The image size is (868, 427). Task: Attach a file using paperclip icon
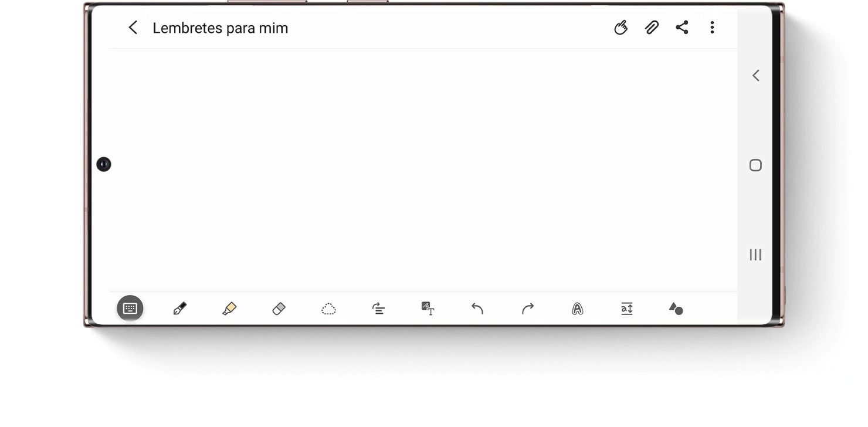pos(652,28)
